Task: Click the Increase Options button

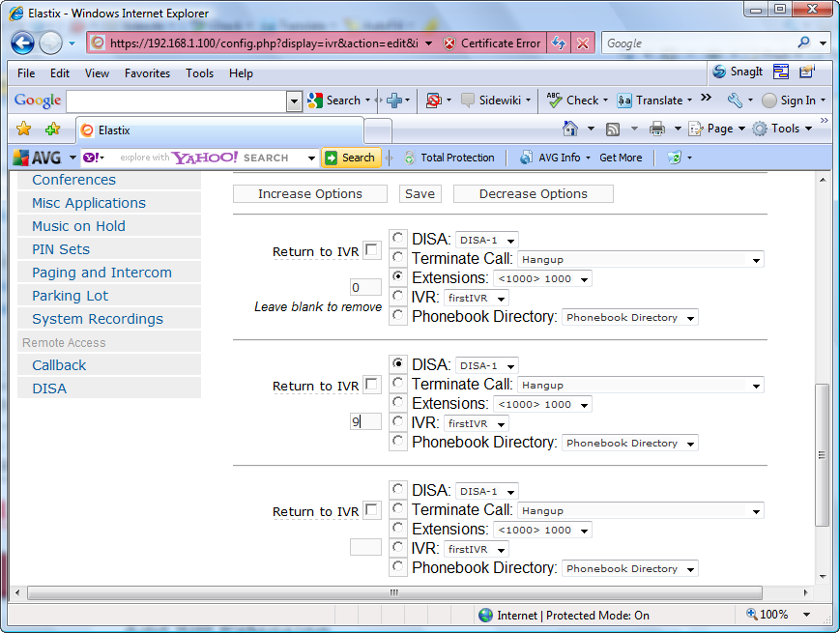Action: pyautogui.click(x=310, y=193)
